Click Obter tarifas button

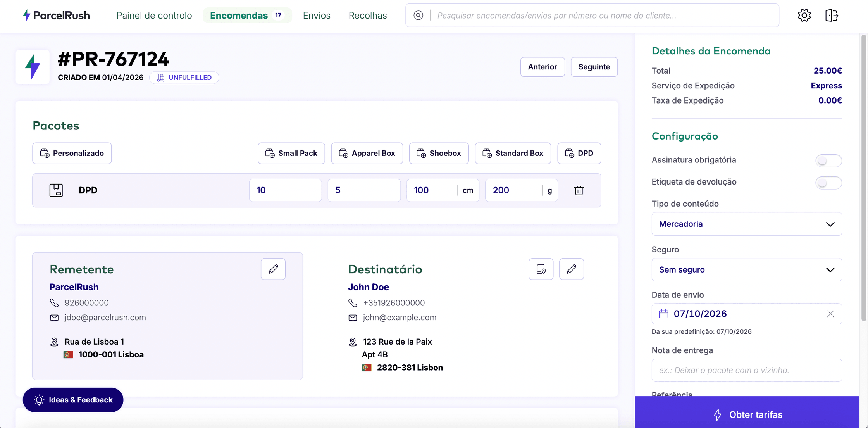[747, 414]
